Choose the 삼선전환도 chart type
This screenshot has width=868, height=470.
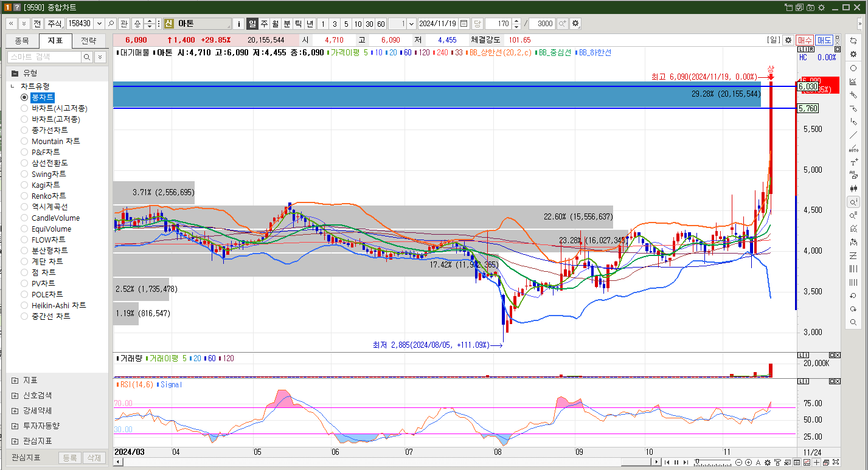(24, 163)
